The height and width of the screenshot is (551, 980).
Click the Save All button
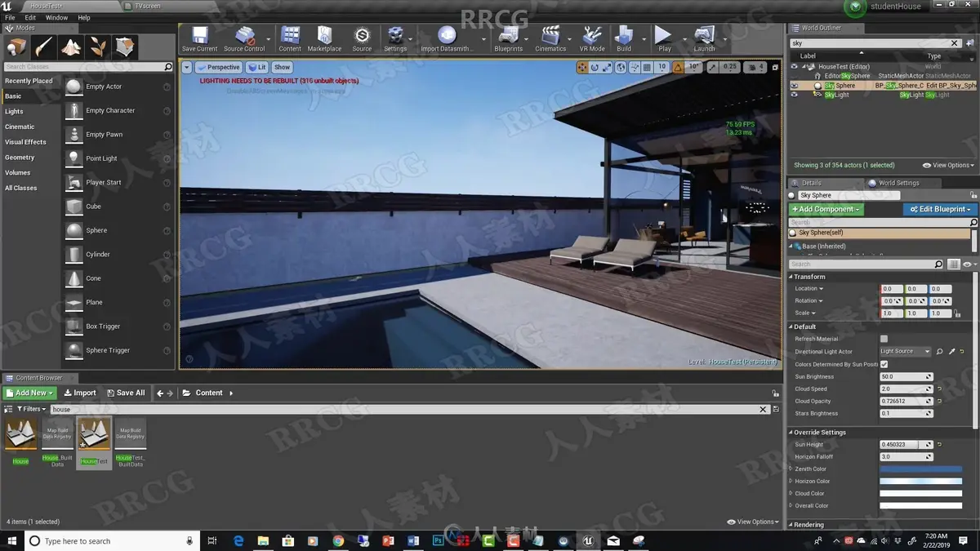126,393
